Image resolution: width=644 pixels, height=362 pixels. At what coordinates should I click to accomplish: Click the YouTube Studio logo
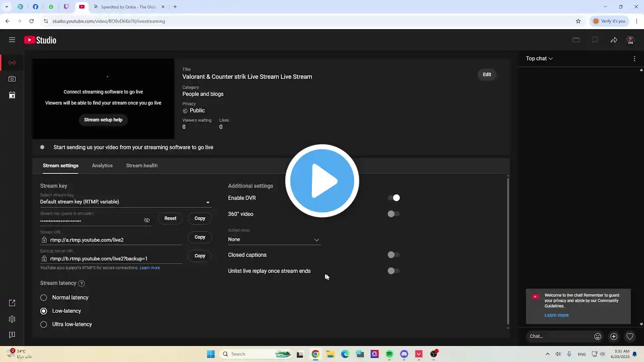point(40,40)
